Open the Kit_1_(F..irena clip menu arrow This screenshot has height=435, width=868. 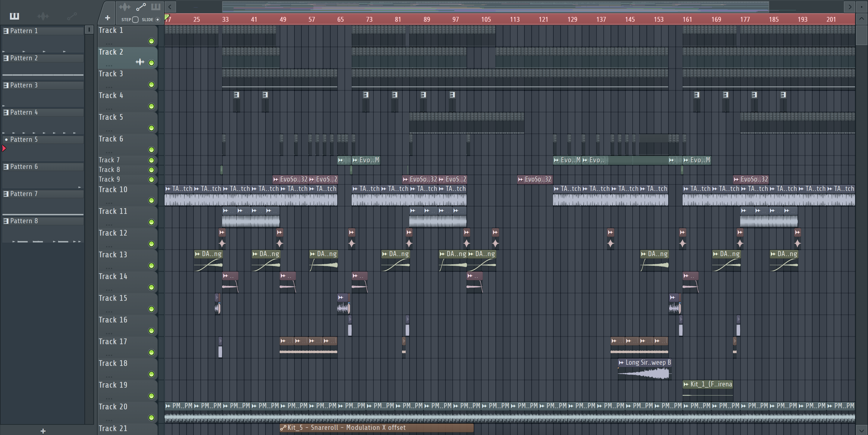click(686, 384)
